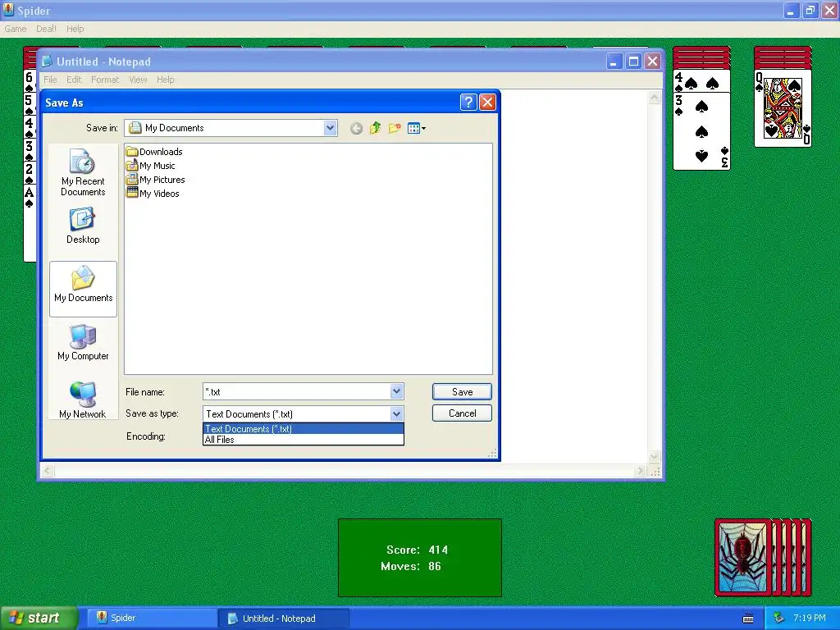Click Deal! in Spider menu bar
The width and height of the screenshot is (840, 630).
[x=46, y=29]
